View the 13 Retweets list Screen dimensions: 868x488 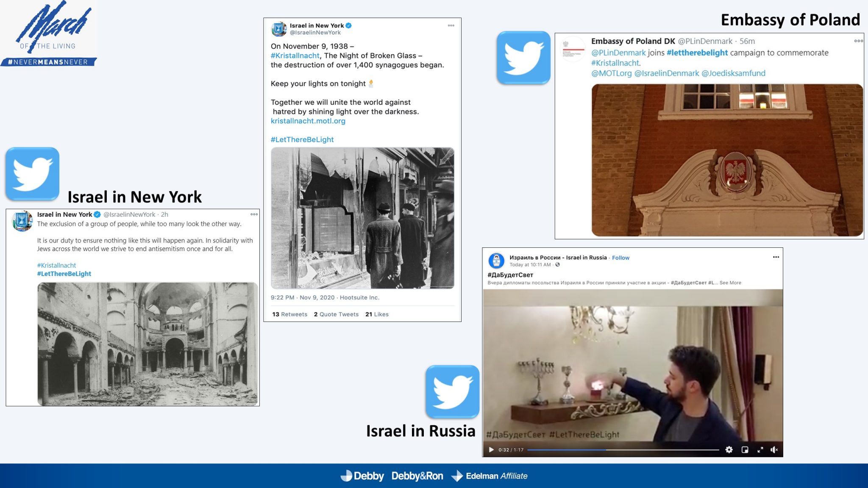pyautogui.click(x=289, y=314)
